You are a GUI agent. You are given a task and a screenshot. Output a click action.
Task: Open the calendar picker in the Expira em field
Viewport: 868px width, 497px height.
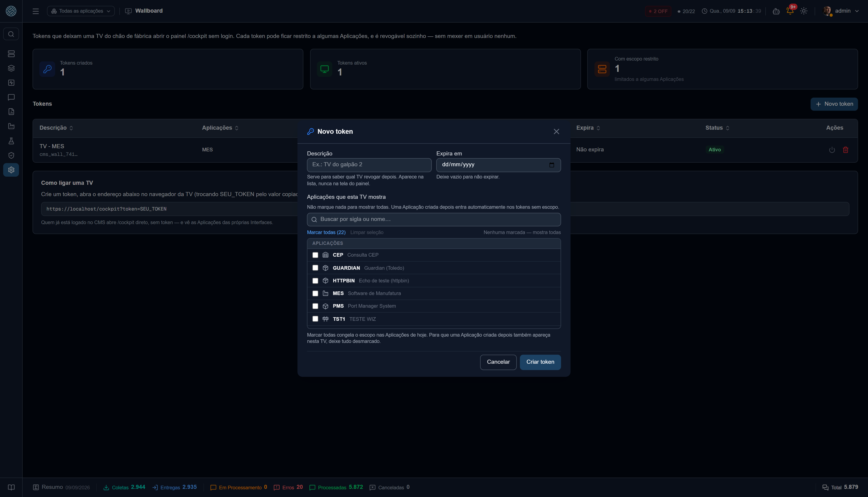[x=552, y=165]
